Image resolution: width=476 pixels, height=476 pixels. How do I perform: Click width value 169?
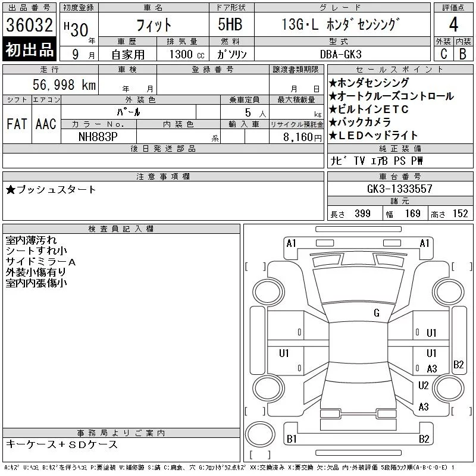412,214
